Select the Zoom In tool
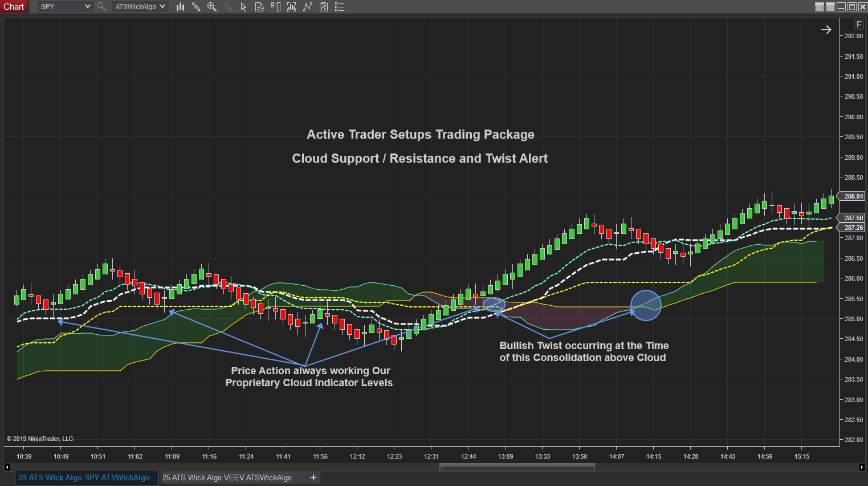 (211, 6)
